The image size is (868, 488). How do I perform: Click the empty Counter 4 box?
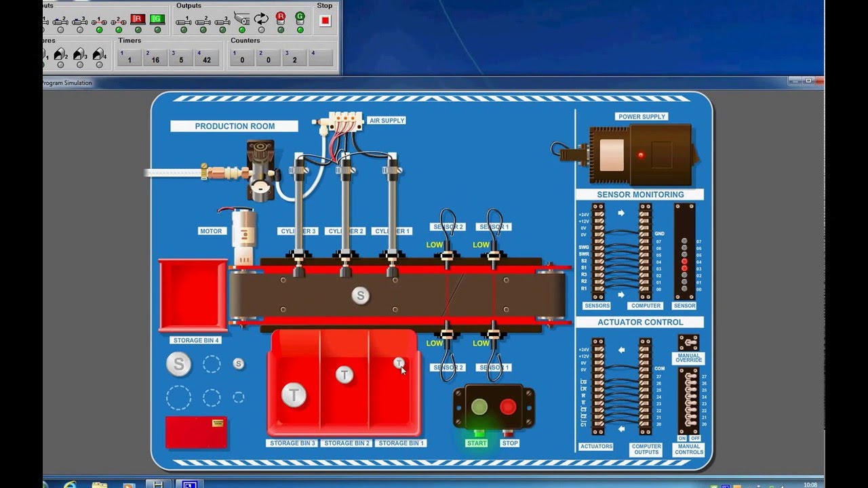point(320,58)
